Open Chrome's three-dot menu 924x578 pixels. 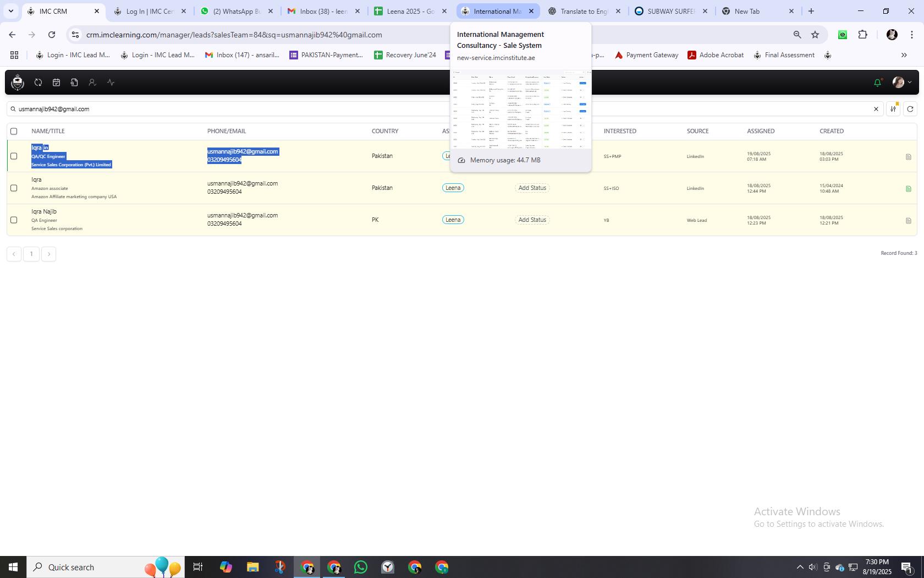coord(912,35)
